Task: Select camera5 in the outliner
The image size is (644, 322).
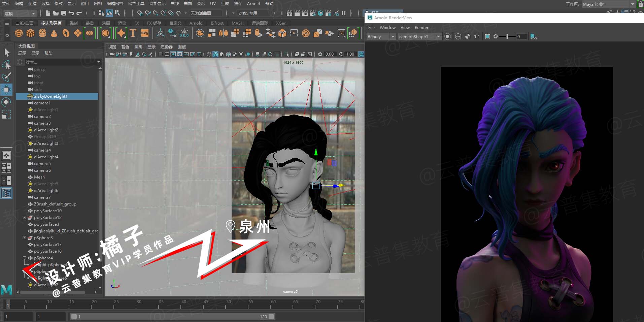Action: (x=42, y=164)
